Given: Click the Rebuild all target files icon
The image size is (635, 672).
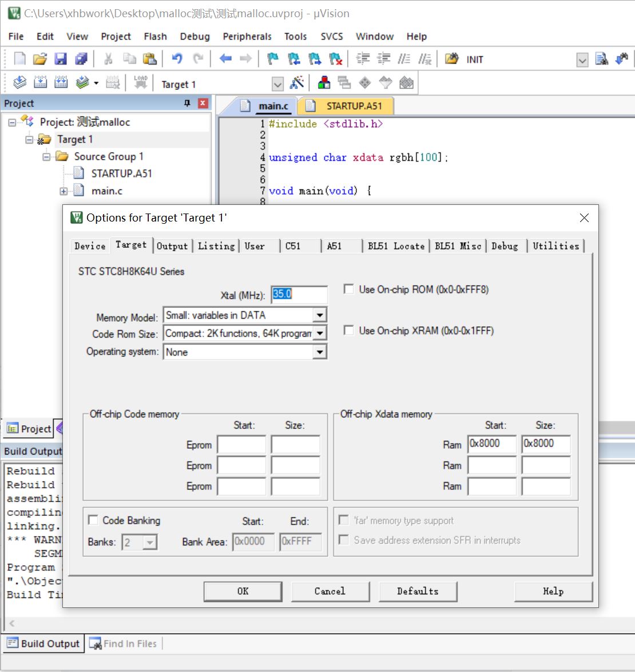Looking at the screenshot, I should point(61,82).
